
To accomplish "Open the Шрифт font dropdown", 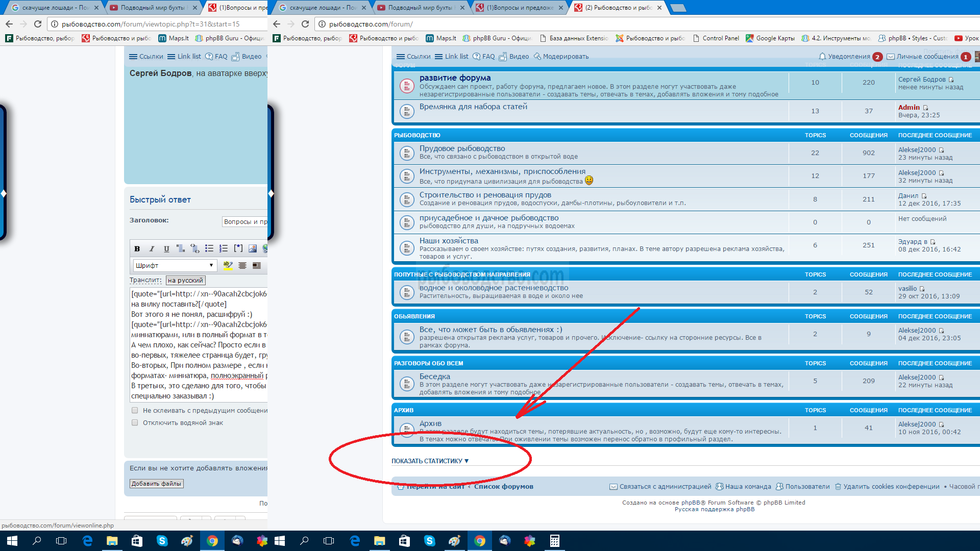I will [x=175, y=265].
